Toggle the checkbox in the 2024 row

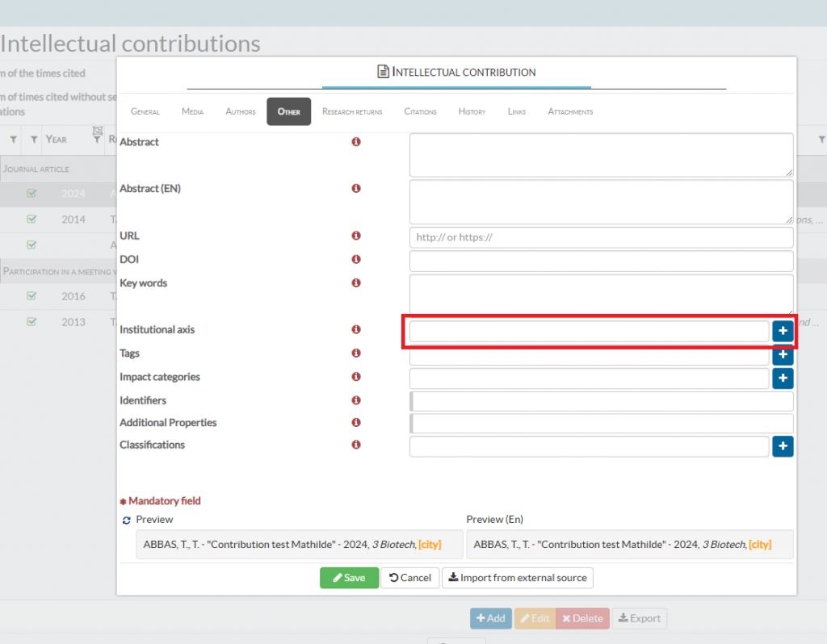tap(32, 194)
